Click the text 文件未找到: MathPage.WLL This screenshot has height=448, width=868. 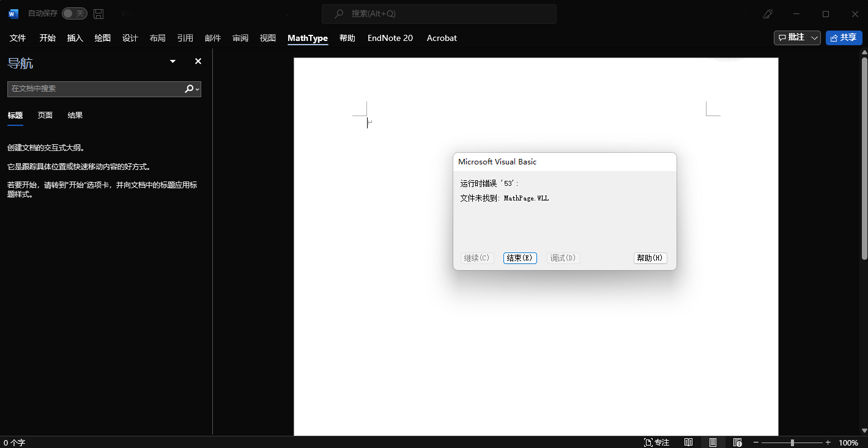[505, 198]
